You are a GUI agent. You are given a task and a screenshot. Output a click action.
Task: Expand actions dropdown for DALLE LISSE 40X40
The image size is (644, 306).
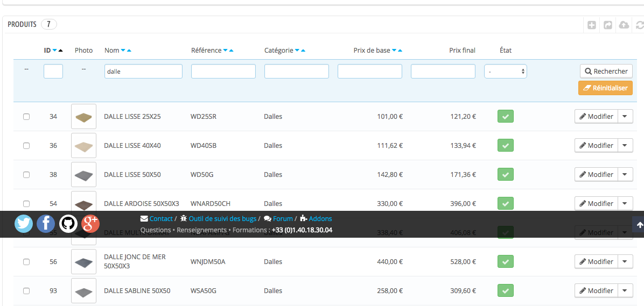point(625,146)
